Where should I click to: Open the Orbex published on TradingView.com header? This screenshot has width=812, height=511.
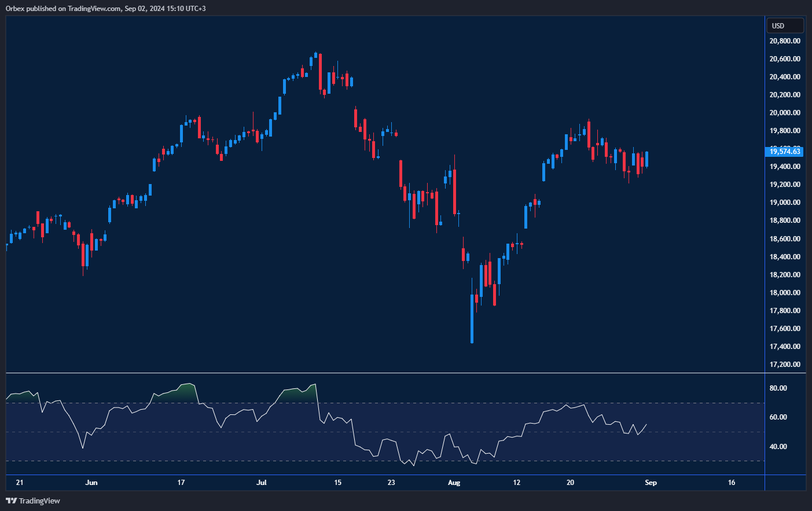[105, 8]
